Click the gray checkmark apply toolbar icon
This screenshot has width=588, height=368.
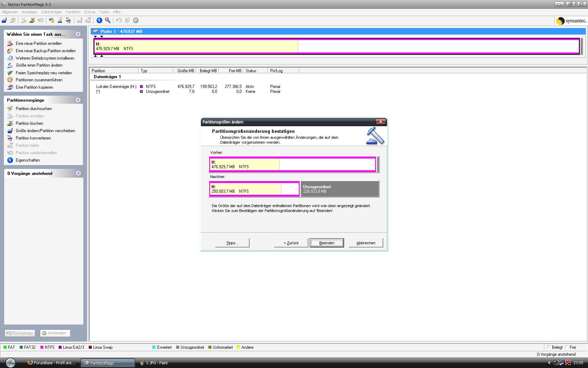click(x=136, y=20)
